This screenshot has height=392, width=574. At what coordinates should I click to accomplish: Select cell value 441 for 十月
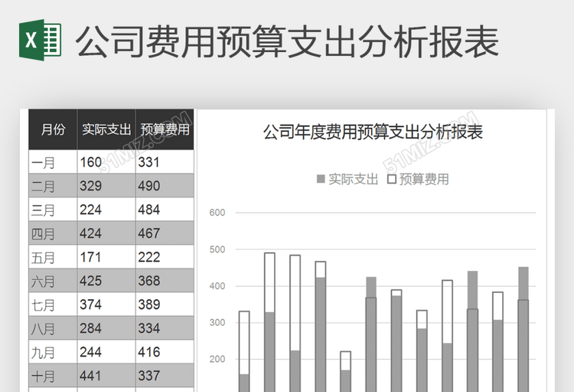click(91, 376)
